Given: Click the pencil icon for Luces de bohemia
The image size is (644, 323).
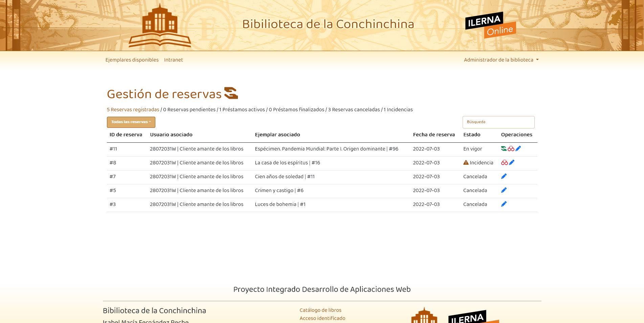Looking at the screenshot, I should click(504, 204).
